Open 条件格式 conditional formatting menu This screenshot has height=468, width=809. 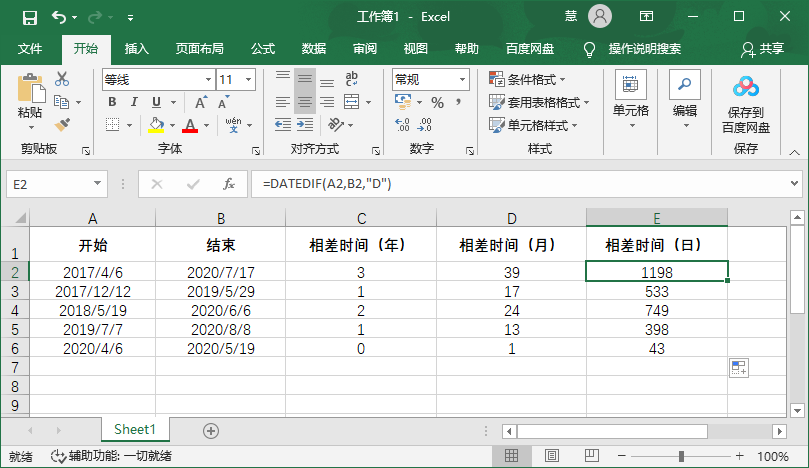coord(528,79)
